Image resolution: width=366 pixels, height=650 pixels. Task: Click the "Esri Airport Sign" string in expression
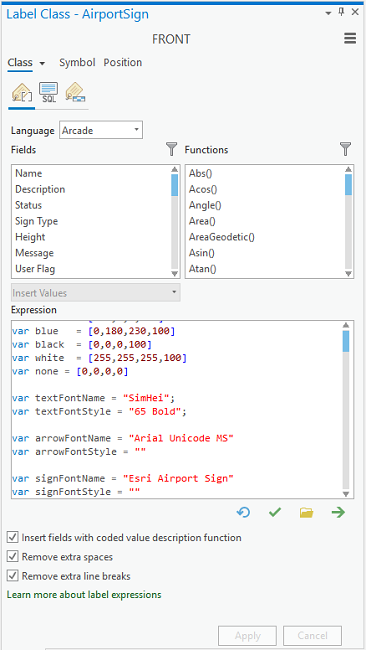[x=179, y=478]
